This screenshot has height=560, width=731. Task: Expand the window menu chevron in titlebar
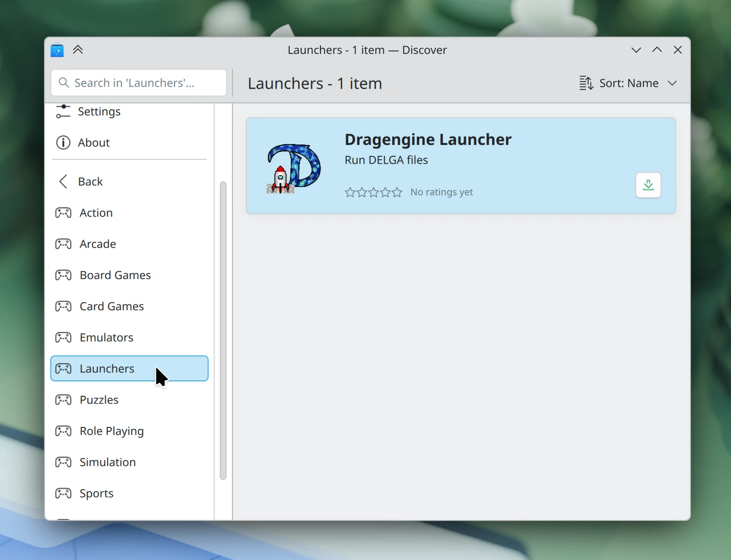[635, 49]
